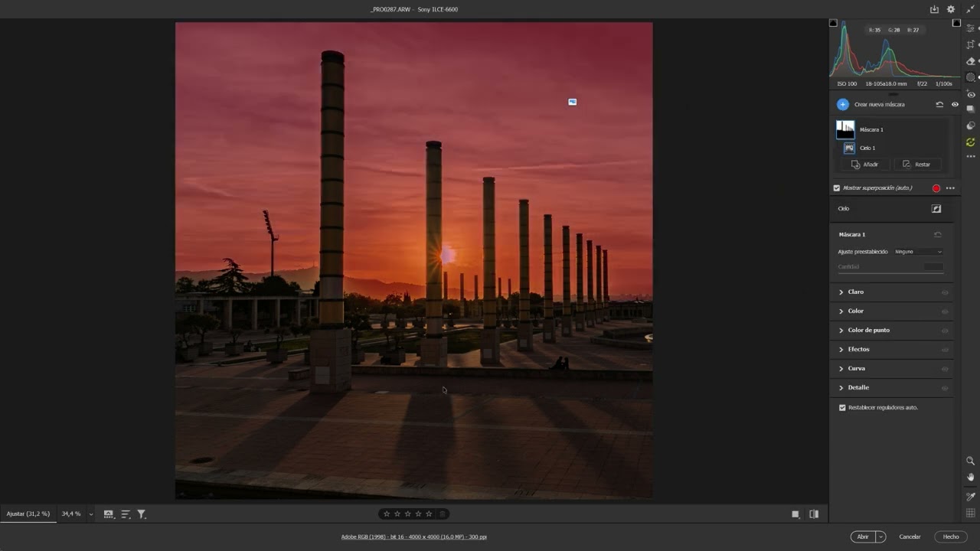
Task: Toggle shadow clipping warning in histogram
Action: point(833,23)
